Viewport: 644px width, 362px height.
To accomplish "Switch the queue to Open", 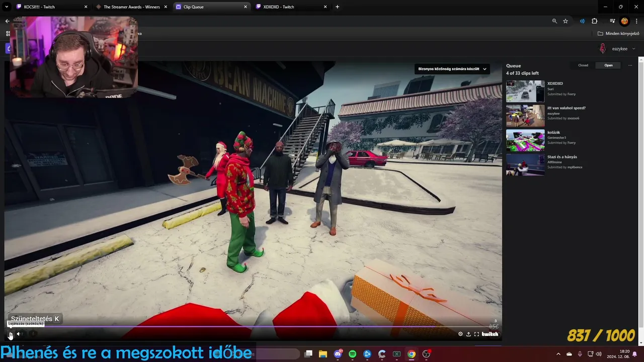I will (608, 65).
